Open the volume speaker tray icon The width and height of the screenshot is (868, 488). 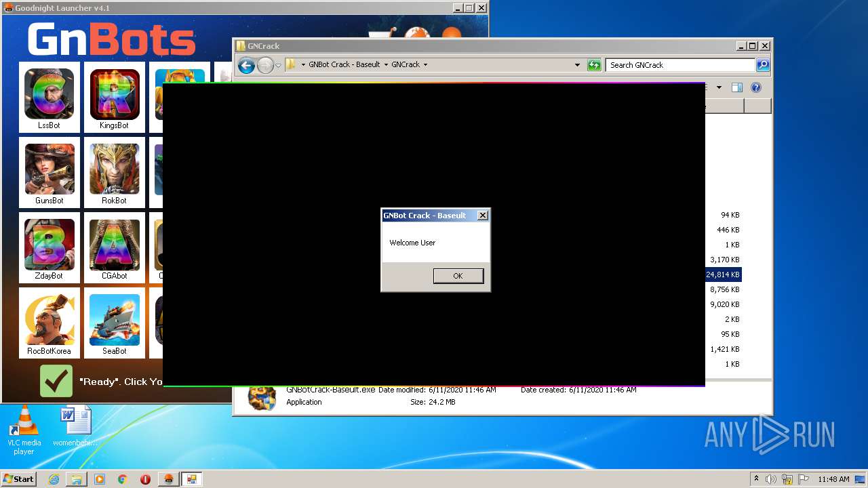(x=771, y=479)
